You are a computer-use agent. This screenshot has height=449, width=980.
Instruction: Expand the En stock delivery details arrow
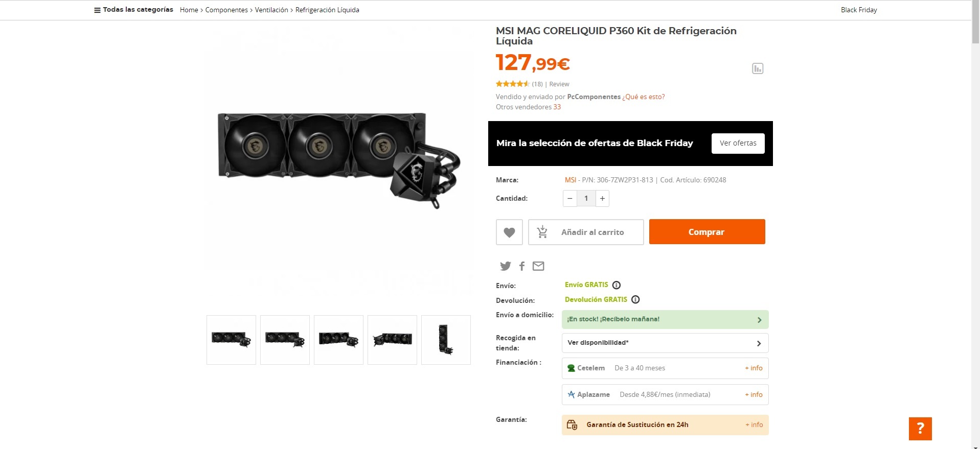point(759,320)
